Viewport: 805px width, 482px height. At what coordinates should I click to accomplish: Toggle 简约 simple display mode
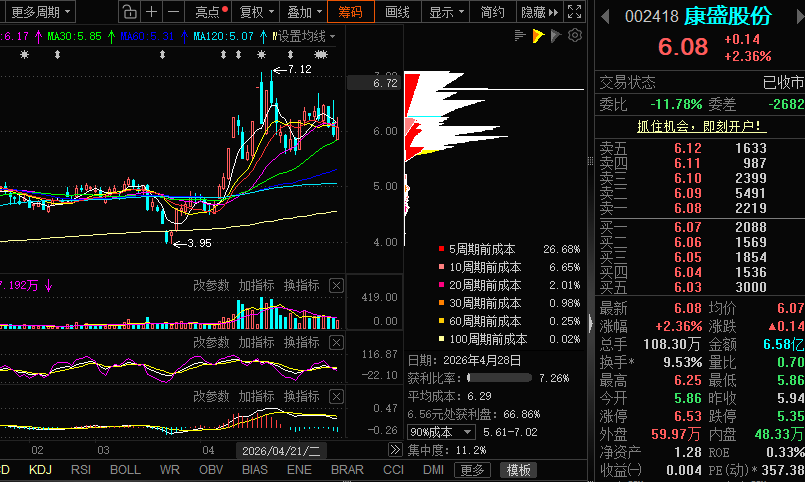click(492, 11)
